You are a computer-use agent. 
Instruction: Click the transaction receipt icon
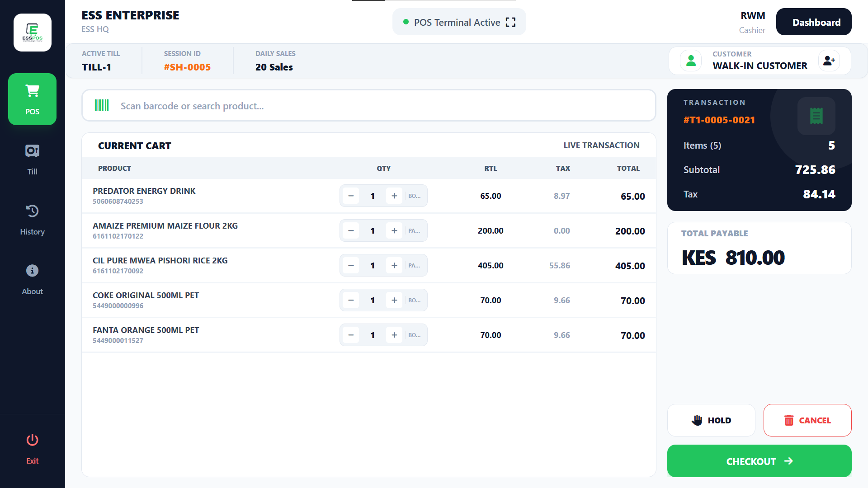[x=816, y=116]
